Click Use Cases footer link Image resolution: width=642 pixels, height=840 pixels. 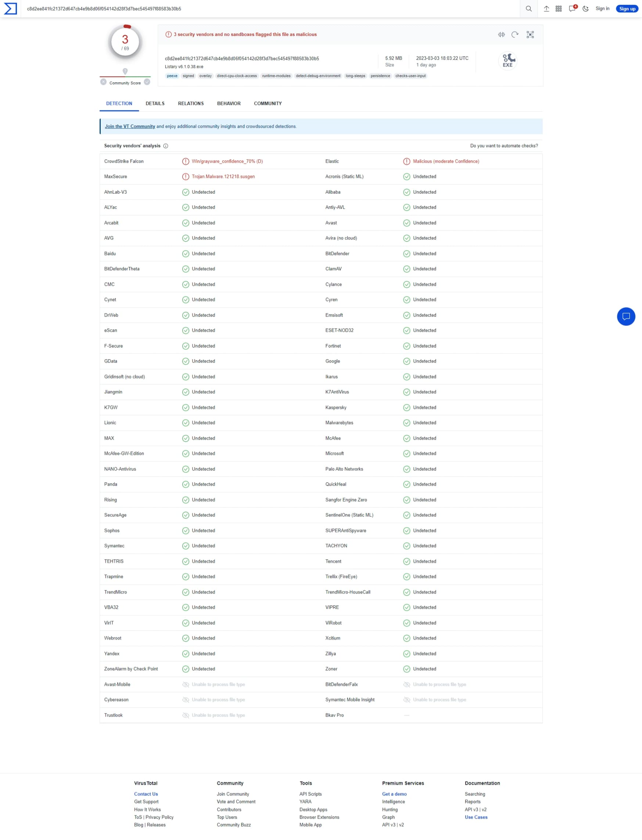click(476, 818)
